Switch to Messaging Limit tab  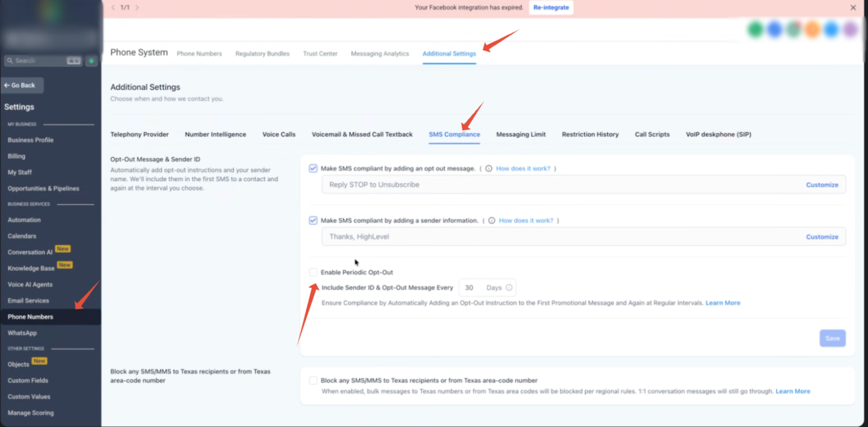pos(521,134)
